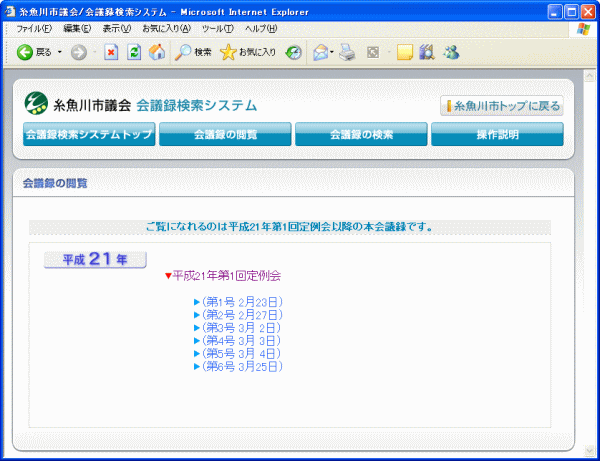Image resolution: width=600 pixels, height=461 pixels.
Task: Click scrollbar down arrow
Action: 589,450
